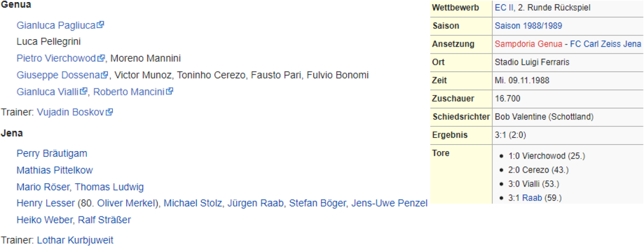Viewport: 644px width, 247px height.
Task: Open the Gianluca Pagliuca link
Action: (x=56, y=25)
